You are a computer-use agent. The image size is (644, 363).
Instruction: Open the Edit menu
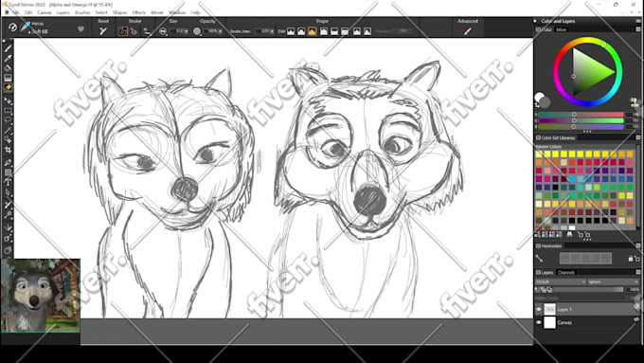(x=27, y=12)
